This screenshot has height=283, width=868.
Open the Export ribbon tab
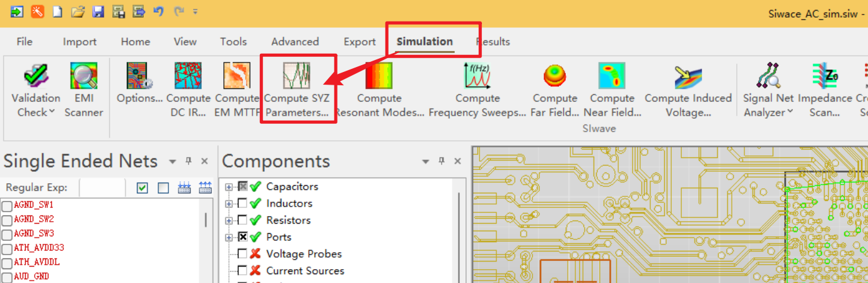tap(360, 42)
